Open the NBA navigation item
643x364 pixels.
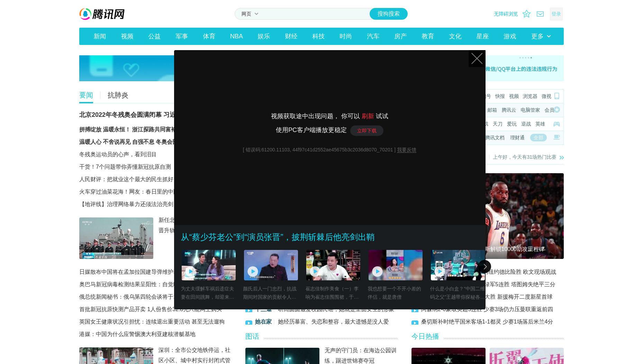tap(236, 36)
